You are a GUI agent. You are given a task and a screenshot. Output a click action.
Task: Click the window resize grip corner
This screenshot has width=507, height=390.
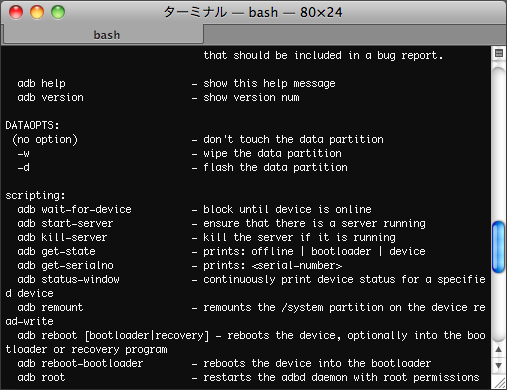point(499,382)
